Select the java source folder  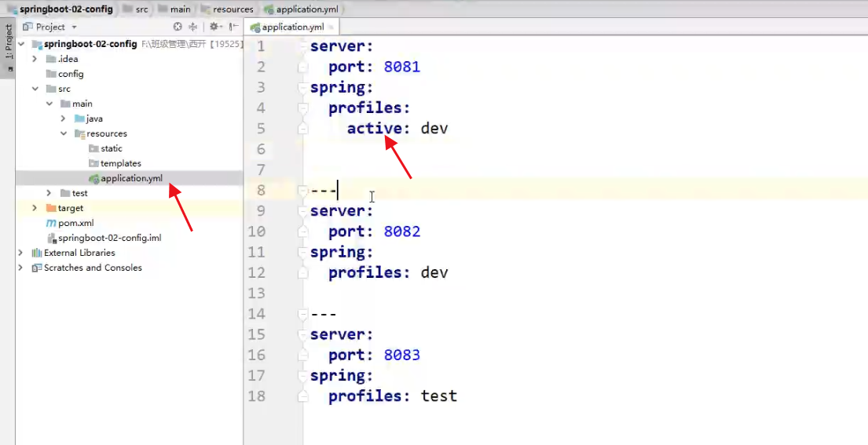[x=94, y=119]
